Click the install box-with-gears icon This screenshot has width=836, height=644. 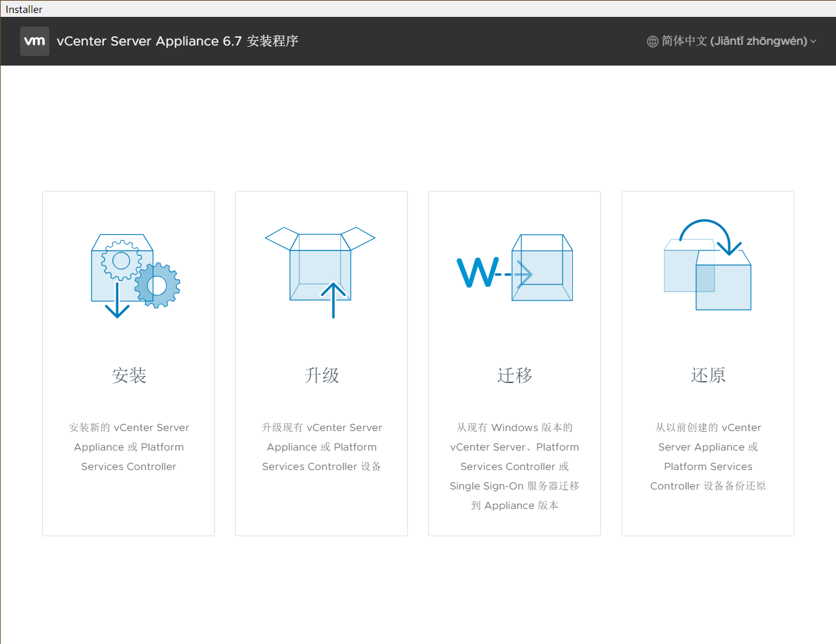(135, 276)
